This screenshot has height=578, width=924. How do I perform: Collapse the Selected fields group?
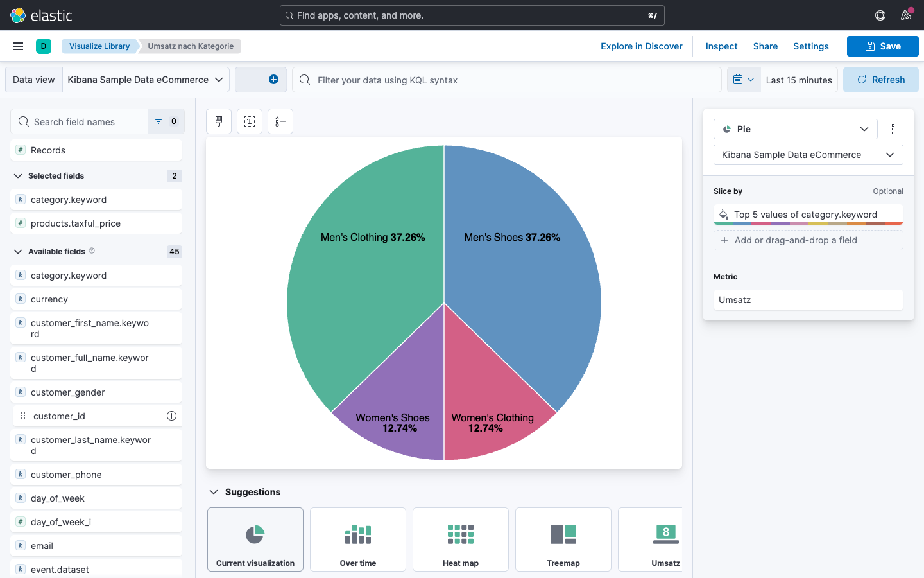[x=18, y=176]
